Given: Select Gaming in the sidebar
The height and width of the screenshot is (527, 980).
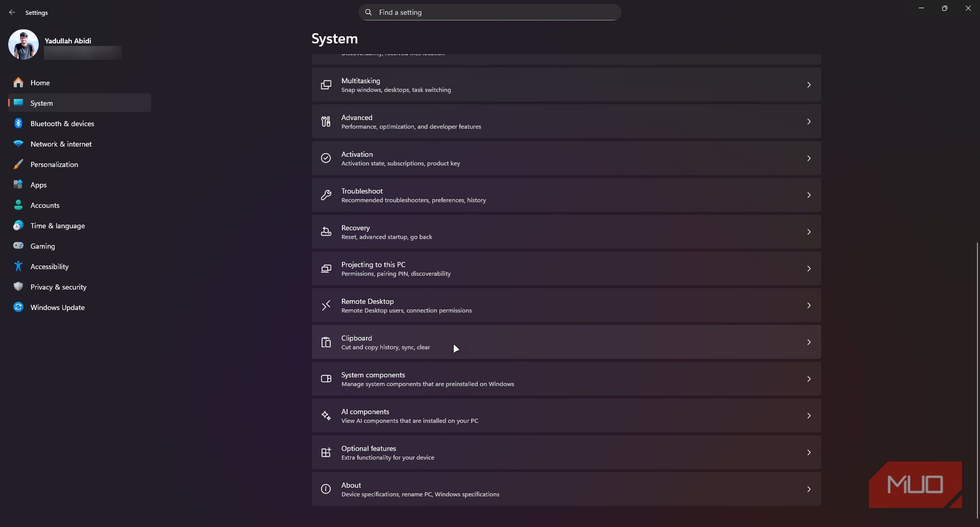Looking at the screenshot, I should 80,246.
